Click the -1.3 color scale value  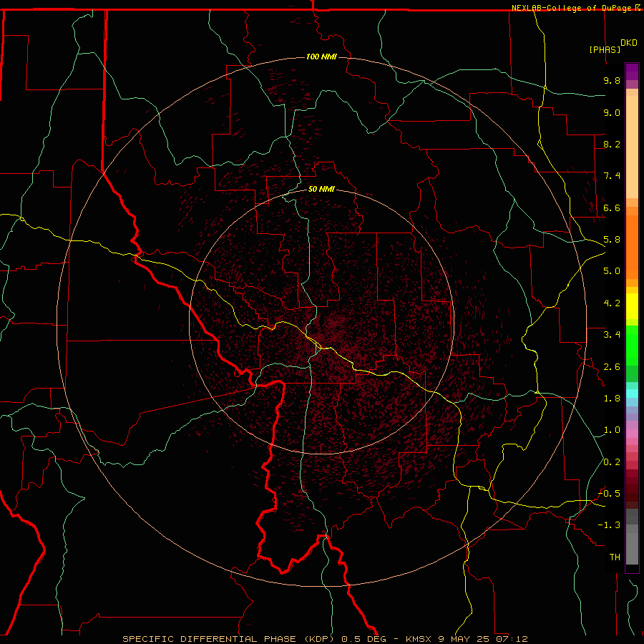coord(609,525)
